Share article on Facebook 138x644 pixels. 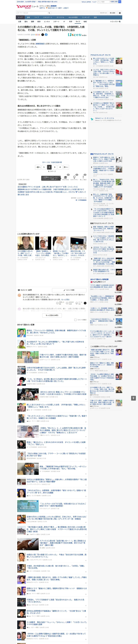46,35
